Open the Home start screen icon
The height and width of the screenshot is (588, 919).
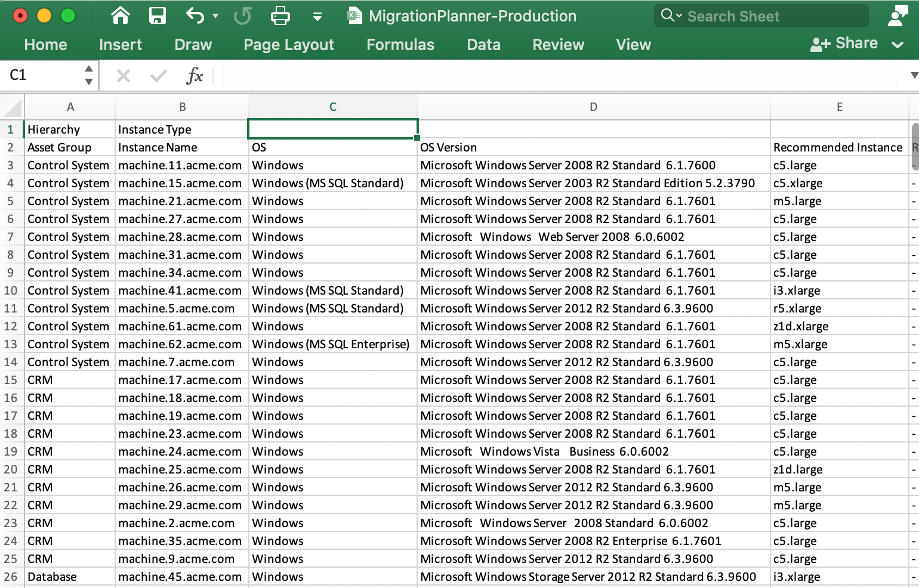(x=120, y=16)
